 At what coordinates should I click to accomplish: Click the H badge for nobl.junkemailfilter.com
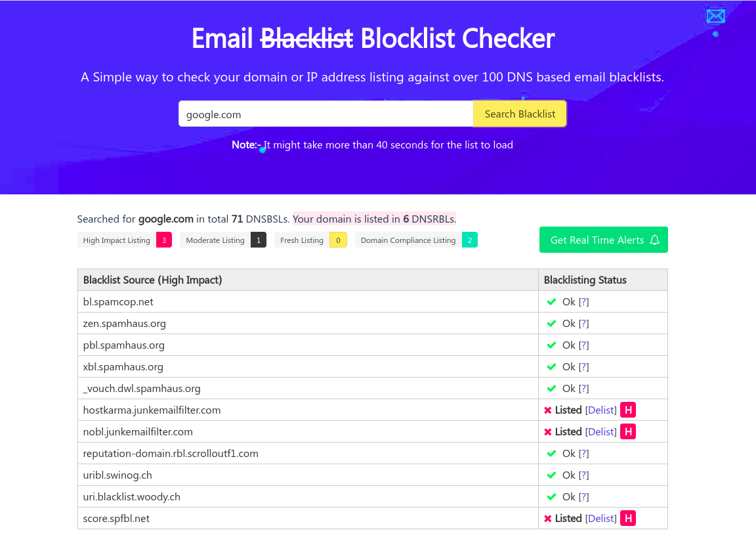pyautogui.click(x=628, y=432)
